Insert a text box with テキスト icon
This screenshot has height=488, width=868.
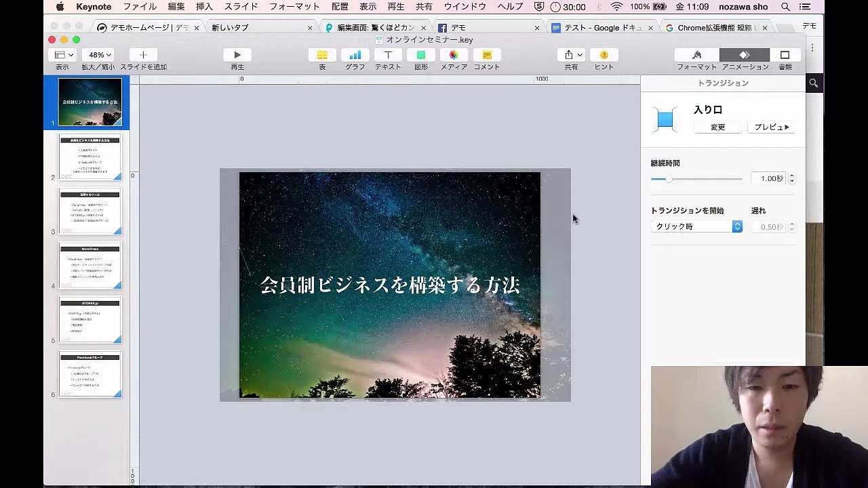[x=388, y=55]
